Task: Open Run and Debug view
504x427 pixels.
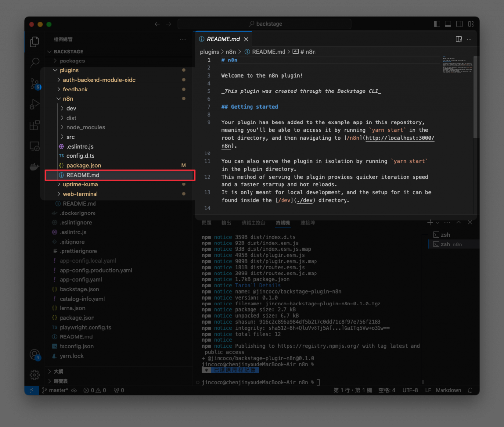Action: 34,104
